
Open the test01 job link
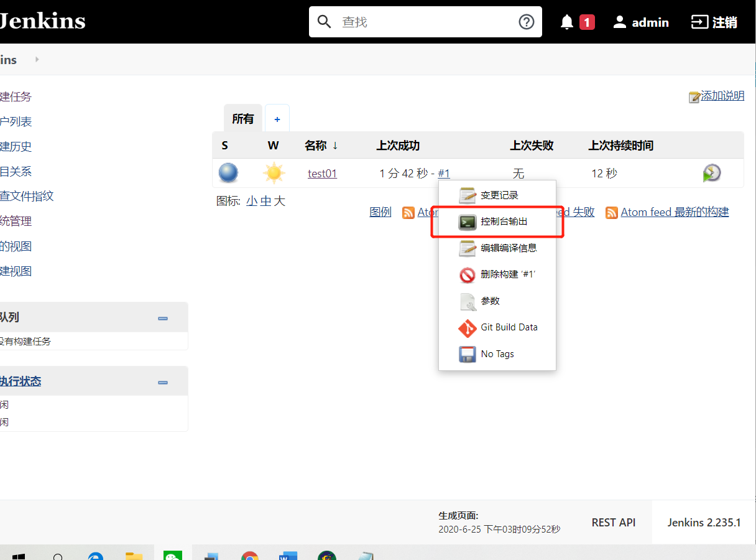322,174
